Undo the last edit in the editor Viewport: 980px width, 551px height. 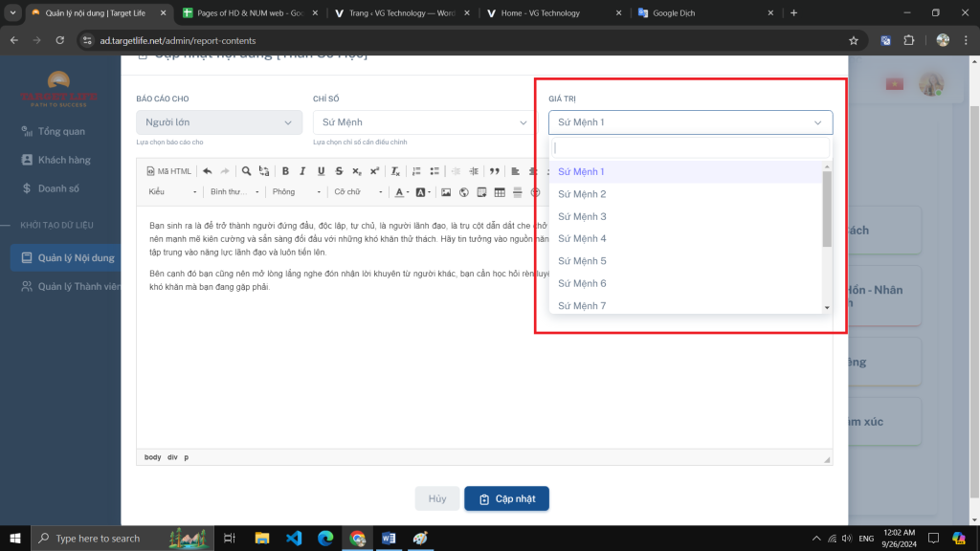(x=208, y=171)
